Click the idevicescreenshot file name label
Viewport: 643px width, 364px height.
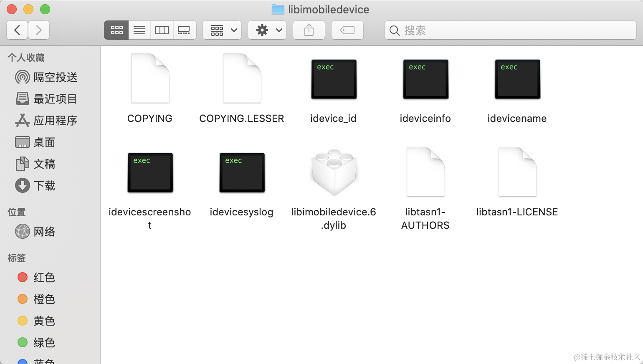point(150,218)
